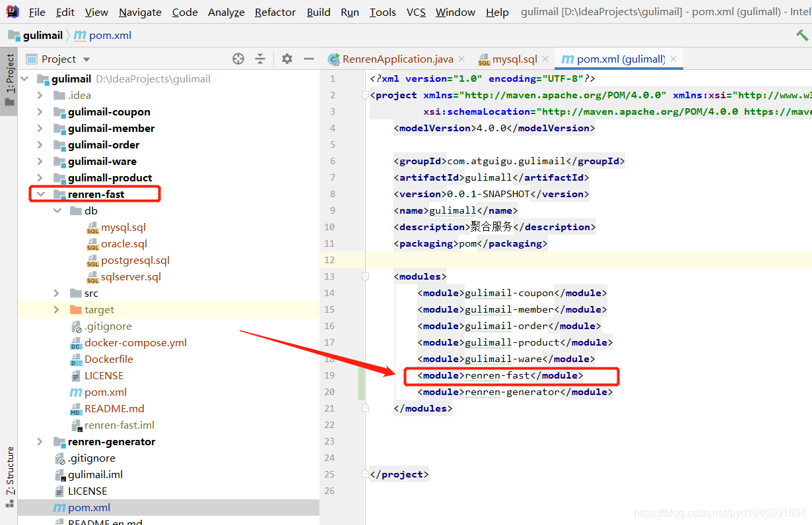
Task: Toggle the Z: Structure tool window button
Action: [9, 477]
